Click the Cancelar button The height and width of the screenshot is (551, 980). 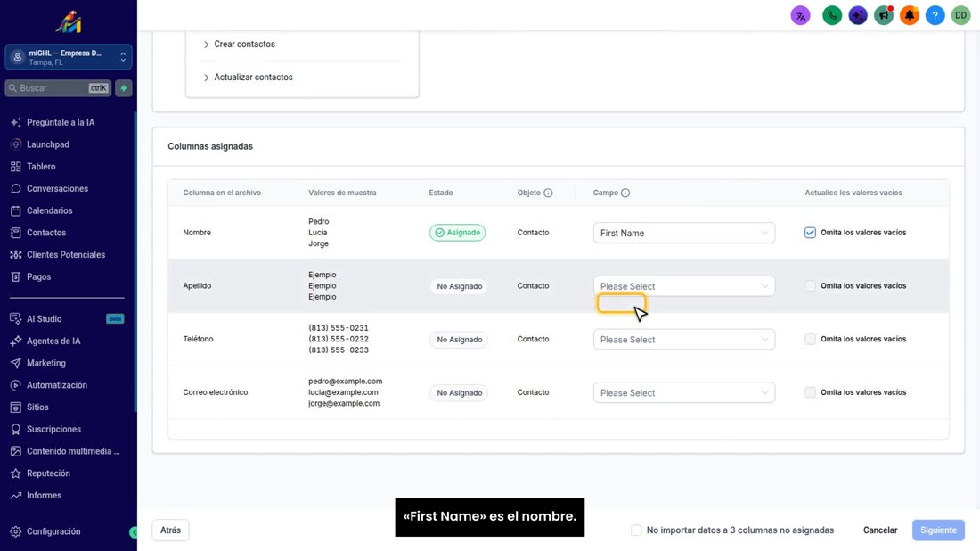pos(880,530)
